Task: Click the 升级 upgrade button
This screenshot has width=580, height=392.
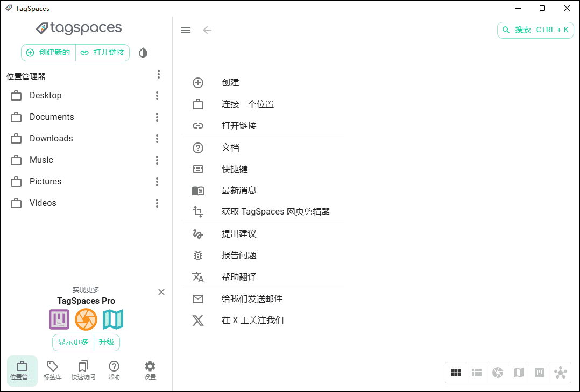Action: coord(107,343)
